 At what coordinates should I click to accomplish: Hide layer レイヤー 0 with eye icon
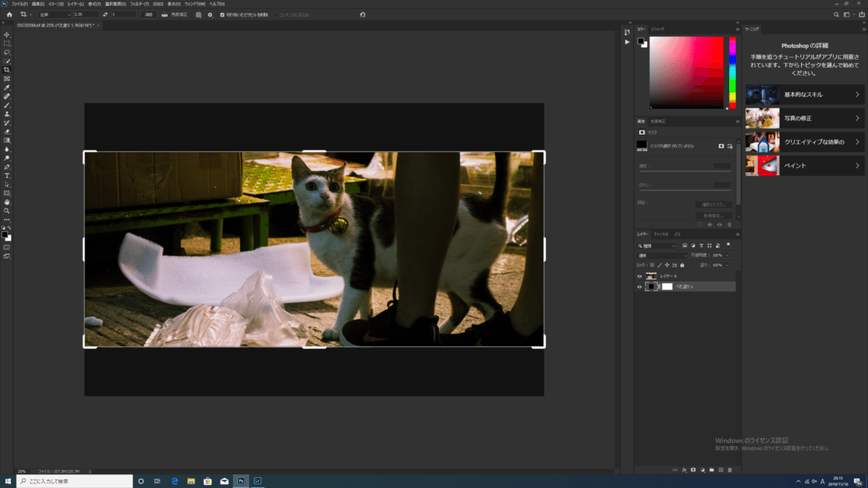(x=639, y=276)
